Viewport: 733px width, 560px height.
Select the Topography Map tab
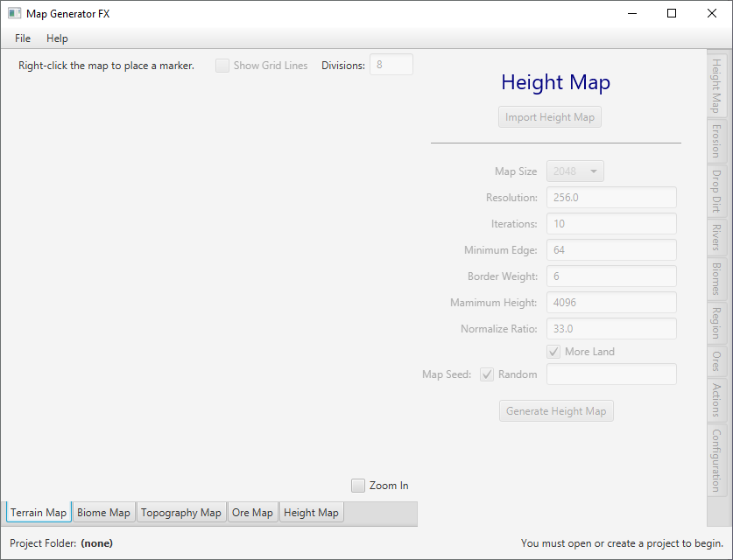click(x=180, y=513)
